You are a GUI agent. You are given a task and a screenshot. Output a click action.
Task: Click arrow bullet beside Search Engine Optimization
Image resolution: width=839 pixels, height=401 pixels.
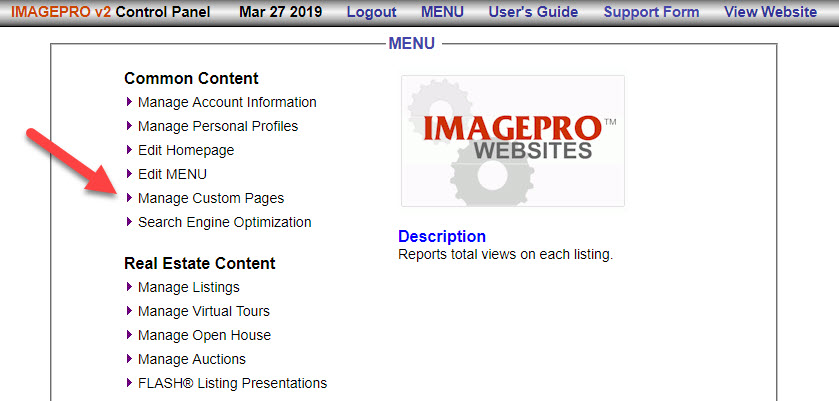click(x=129, y=221)
